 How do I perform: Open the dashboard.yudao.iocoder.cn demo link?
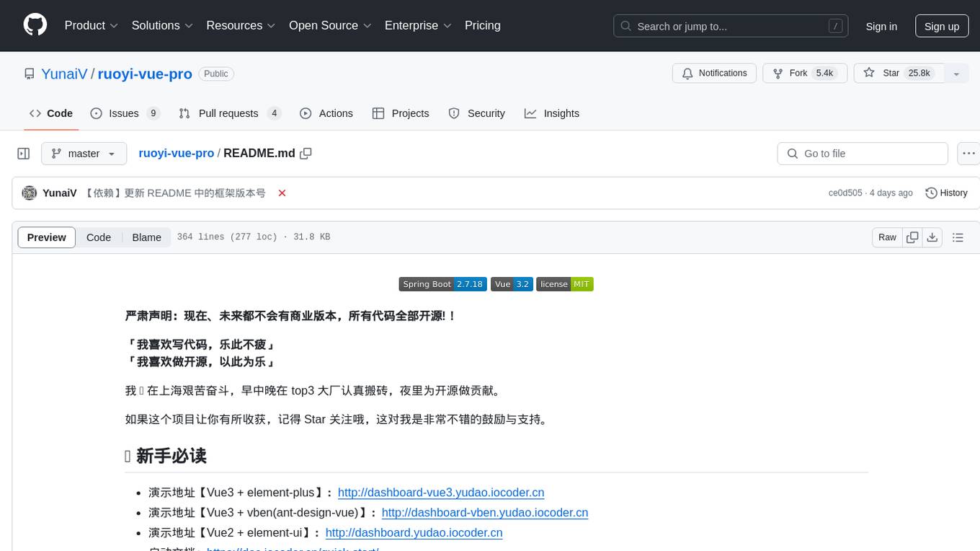click(414, 533)
